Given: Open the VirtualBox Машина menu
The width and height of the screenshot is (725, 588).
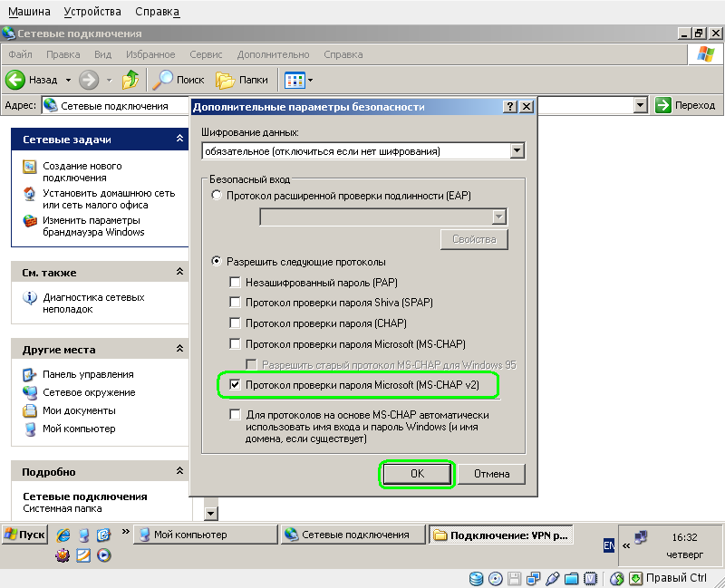Looking at the screenshot, I should [x=29, y=12].
